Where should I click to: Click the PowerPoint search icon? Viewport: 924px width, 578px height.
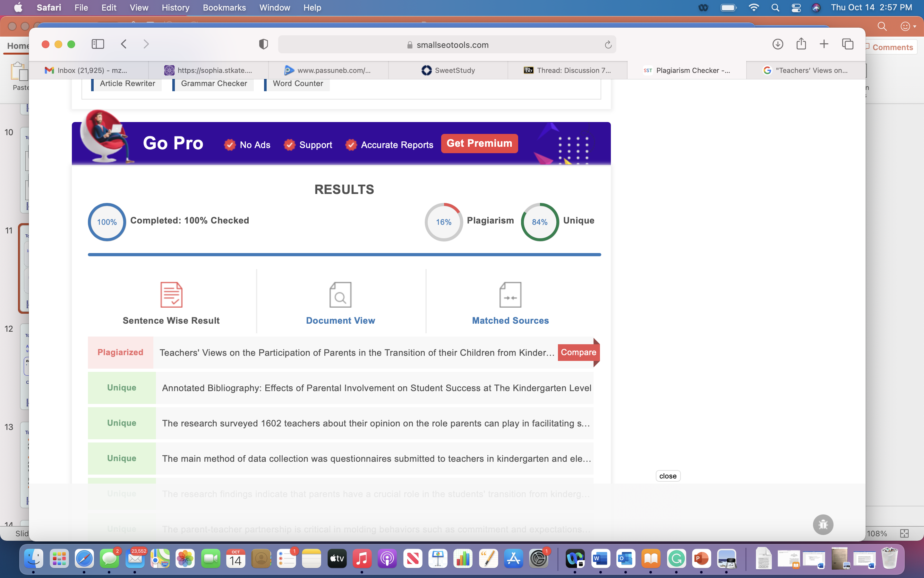pos(882,26)
